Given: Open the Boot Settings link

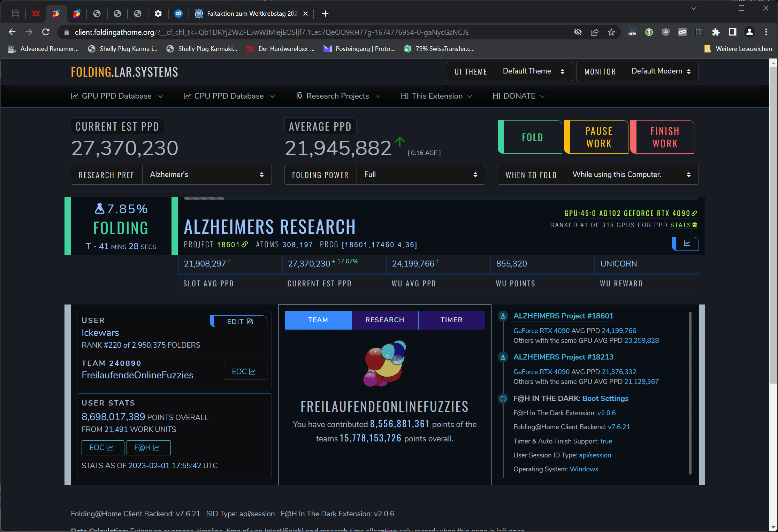Looking at the screenshot, I should point(605,399).
